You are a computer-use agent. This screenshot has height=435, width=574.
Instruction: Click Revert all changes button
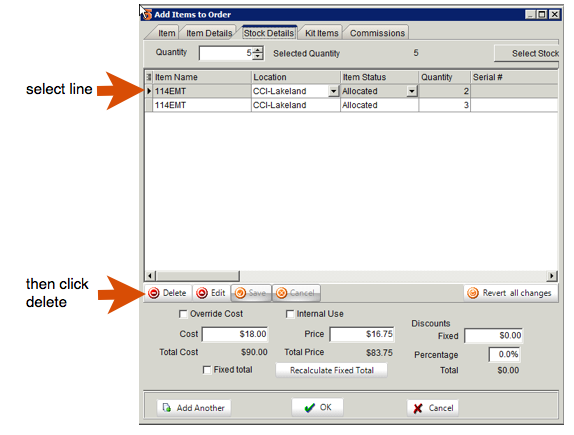coord(511,293)
